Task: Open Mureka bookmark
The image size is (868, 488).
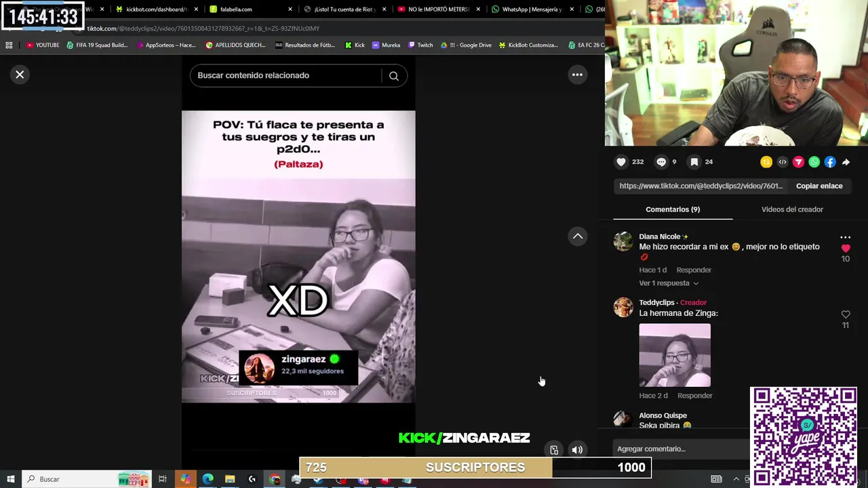Action: 386,45
